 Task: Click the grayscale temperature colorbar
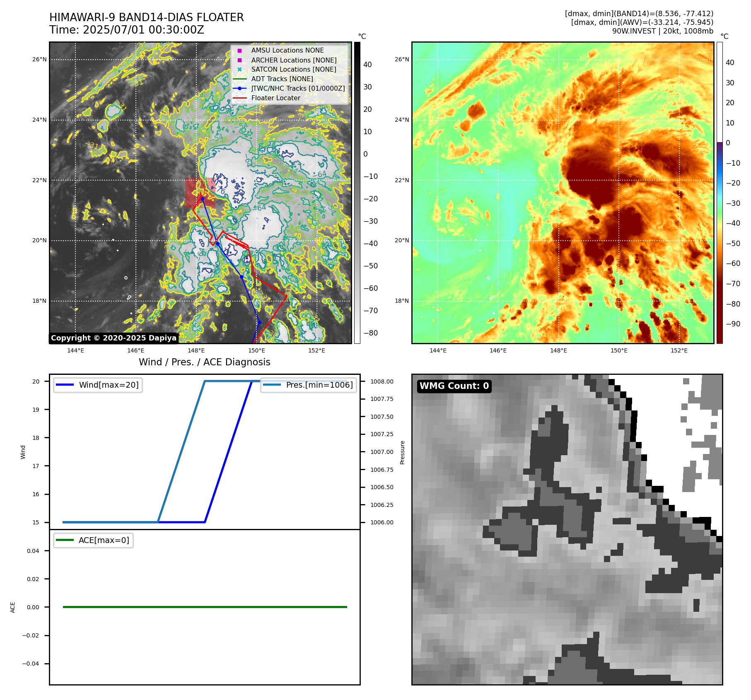point(357,193)
